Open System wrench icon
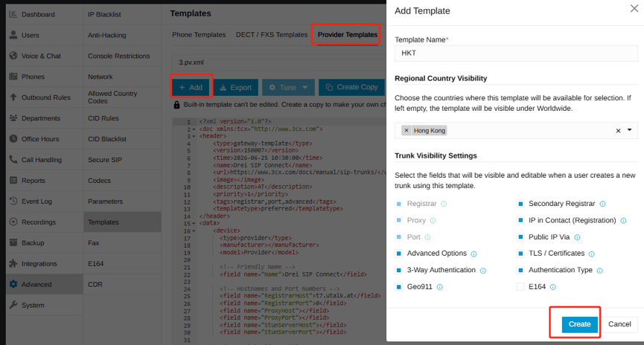The height and width of the screenshot is (345, 644). [x=13, y=305]
